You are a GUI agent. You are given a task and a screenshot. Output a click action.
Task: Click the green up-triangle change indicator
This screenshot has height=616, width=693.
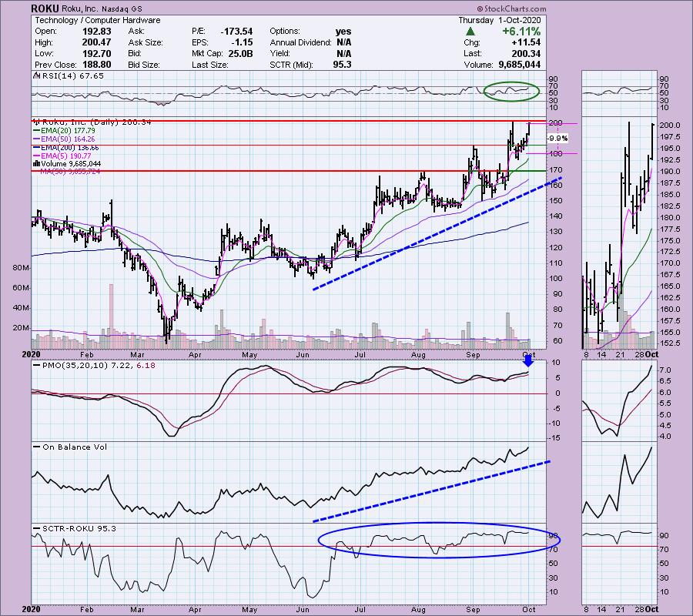(x=470, y=32)
